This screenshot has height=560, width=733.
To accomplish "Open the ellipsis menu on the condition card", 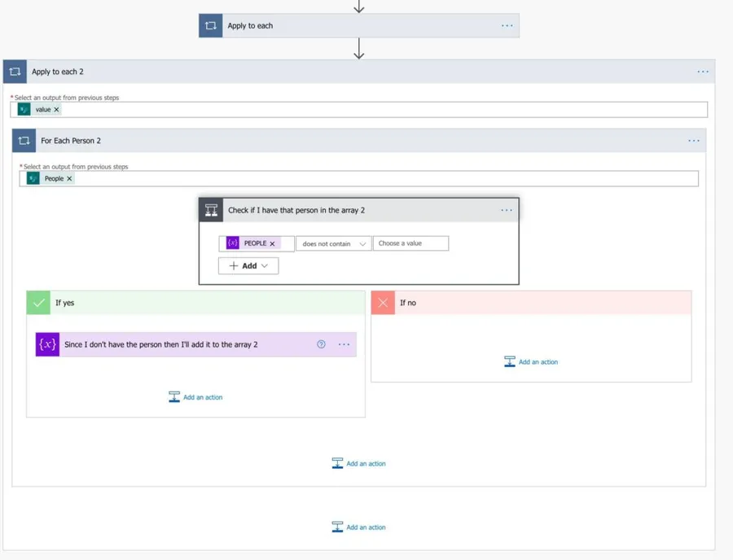I will tap(506, 210).
